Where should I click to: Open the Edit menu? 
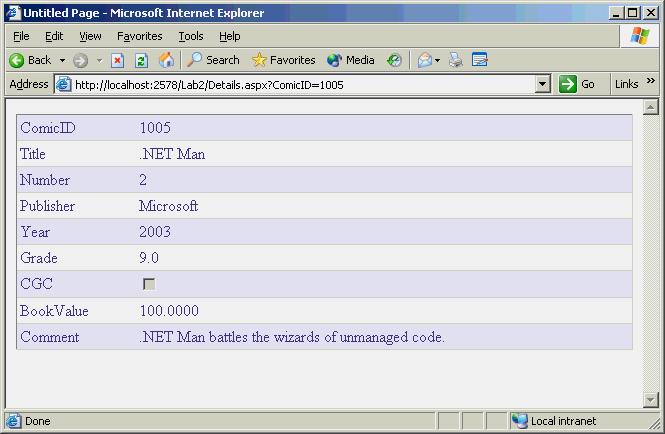[54, 36]
